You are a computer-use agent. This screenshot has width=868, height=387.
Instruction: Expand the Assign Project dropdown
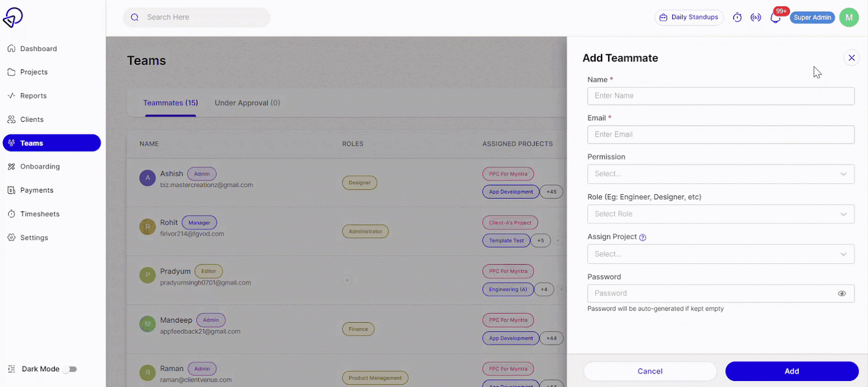720,254
